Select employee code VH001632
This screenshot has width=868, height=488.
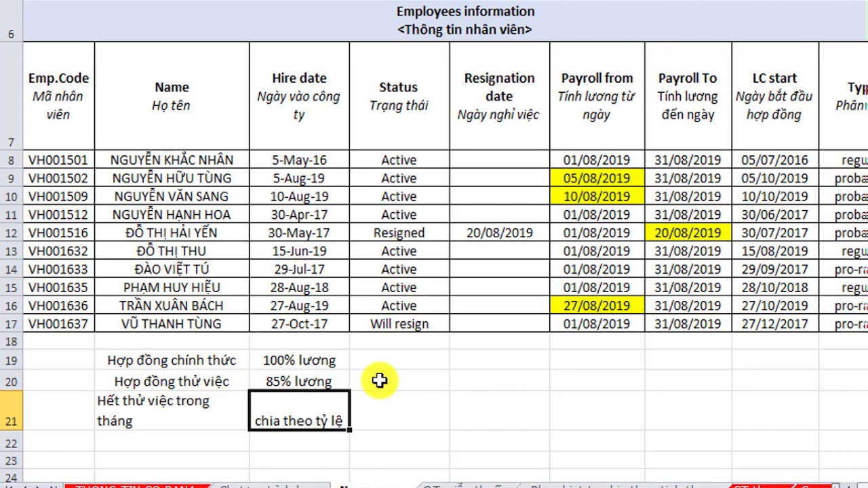coord(58,251)
